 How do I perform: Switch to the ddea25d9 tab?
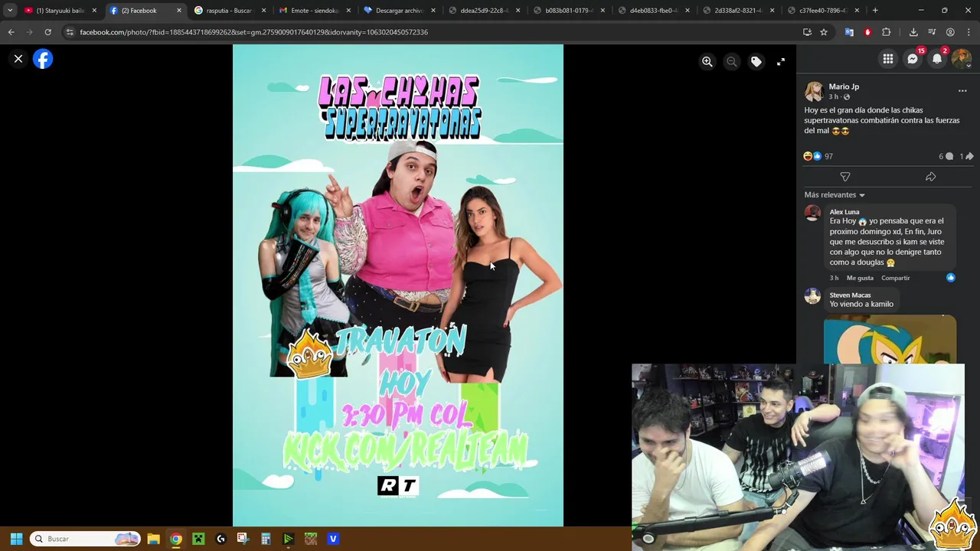coord(484,11)
